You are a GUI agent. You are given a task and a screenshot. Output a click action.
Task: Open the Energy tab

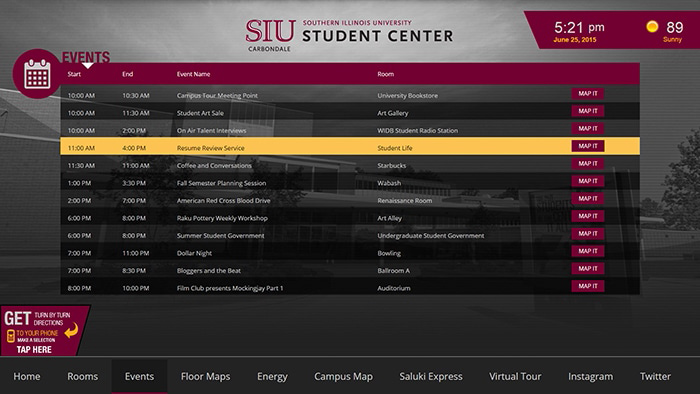point(272,376)
